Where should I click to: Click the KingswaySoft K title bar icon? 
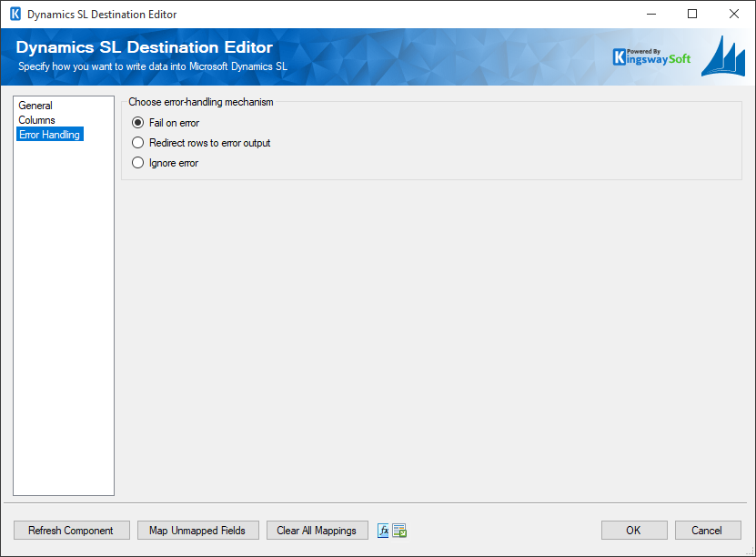[15, 14]
